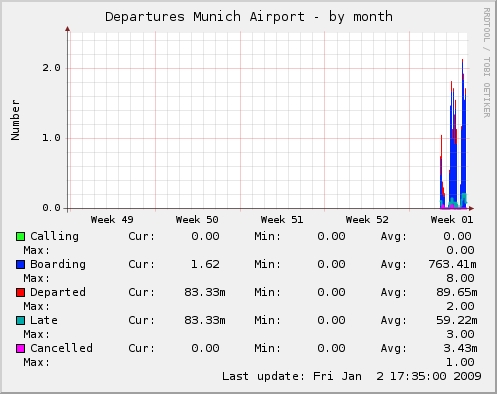Click the magenta Cancelled legend swatch
This screenshot has height=394, width=497.
click(x=20, y=348)
